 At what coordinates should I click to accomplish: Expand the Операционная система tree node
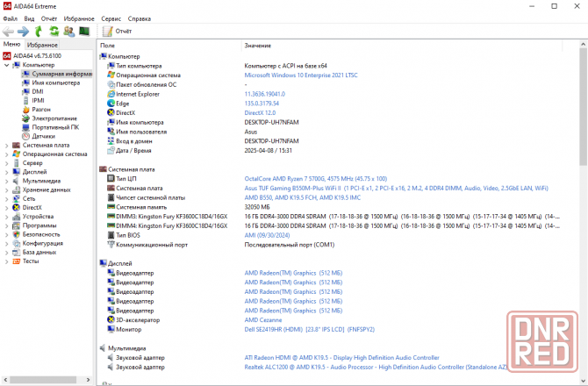[6, 154]
